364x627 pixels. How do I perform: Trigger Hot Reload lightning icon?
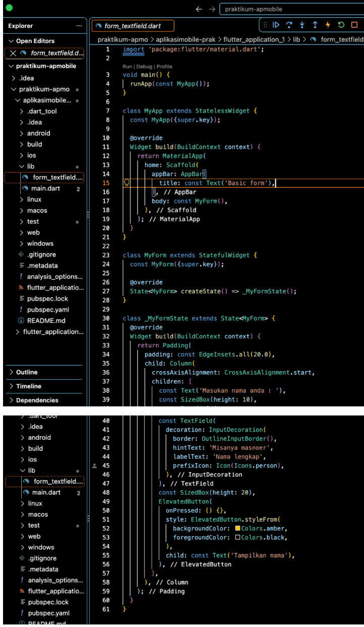pyautogui.click(x=328, y=25)
